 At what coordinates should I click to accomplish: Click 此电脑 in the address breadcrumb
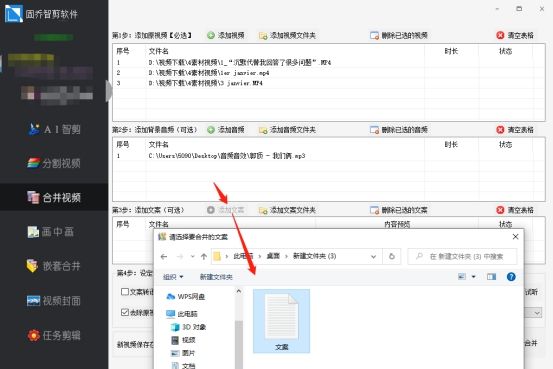coord(243,256)
